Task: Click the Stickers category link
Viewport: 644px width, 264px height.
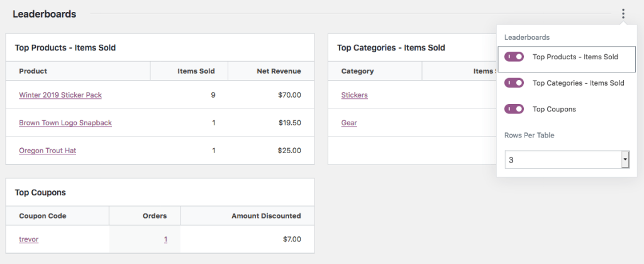Action: pos(355,95)
